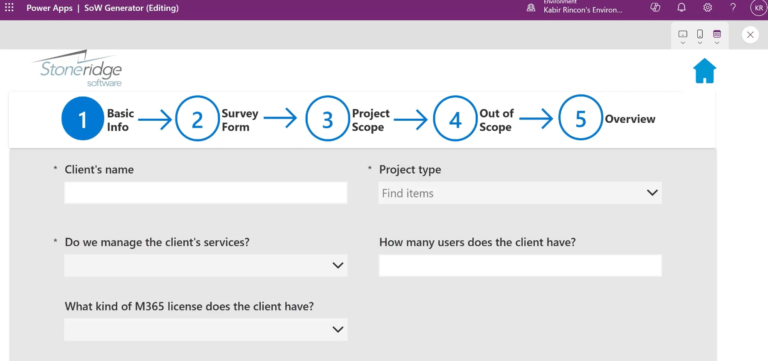Focus the number of users input field
Screen dimensions: 768x361
tap(520, 265)
